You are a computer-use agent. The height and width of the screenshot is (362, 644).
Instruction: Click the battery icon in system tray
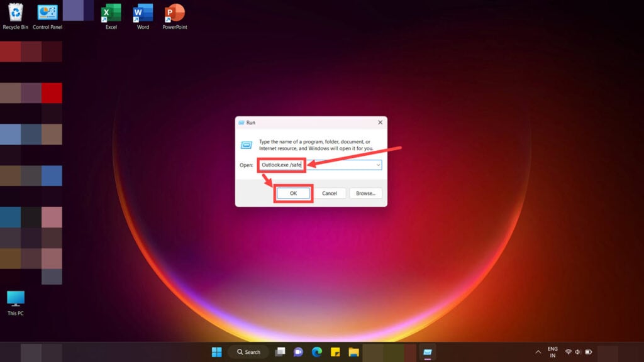(x=589, y=352)
